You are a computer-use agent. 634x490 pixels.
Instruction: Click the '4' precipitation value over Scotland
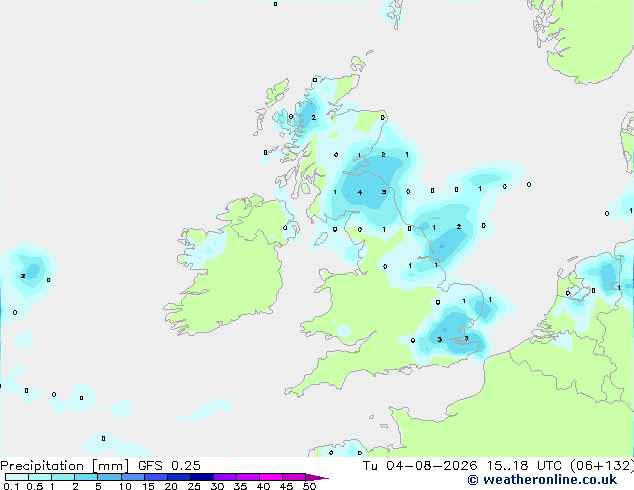pos(360,192)
